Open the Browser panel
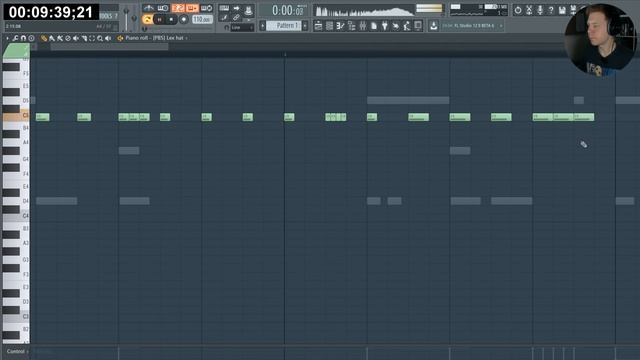Viewport: 640px width, 360px height. [351, 26]
